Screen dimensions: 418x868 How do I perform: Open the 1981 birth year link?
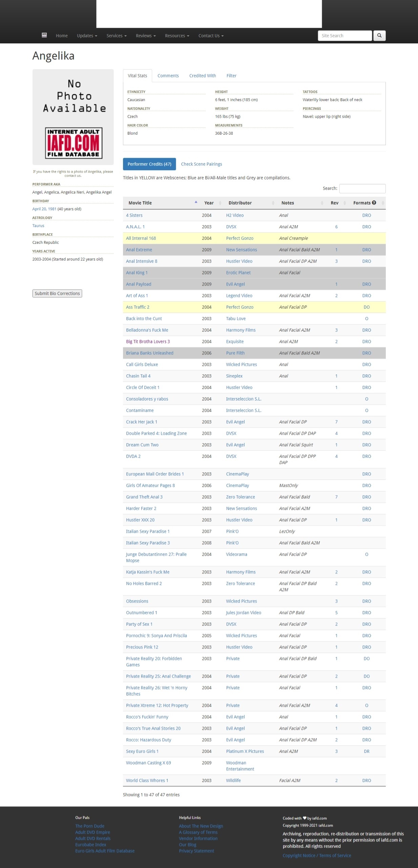(52, 209)
